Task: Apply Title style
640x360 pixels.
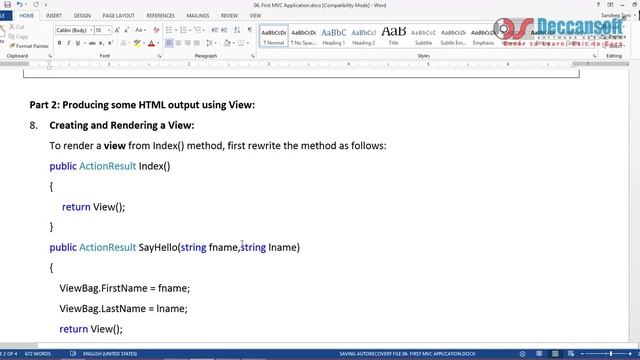Action: 393,36
